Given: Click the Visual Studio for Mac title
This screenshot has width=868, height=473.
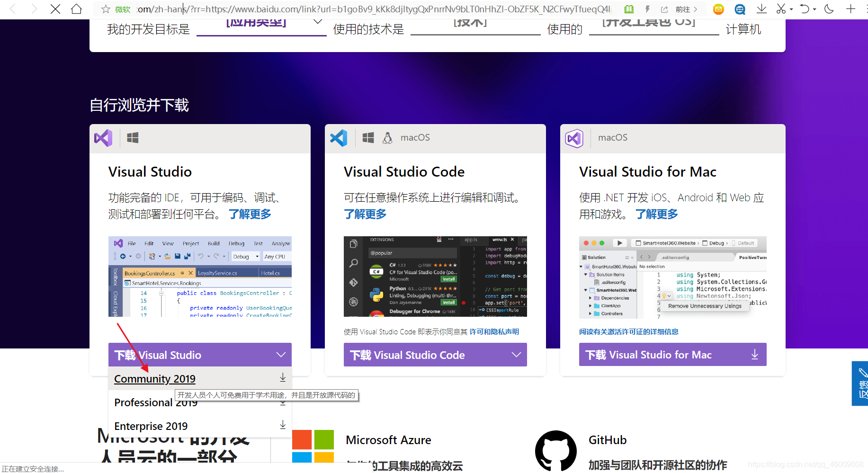Looking at the screenshot, I should point(648,171).
